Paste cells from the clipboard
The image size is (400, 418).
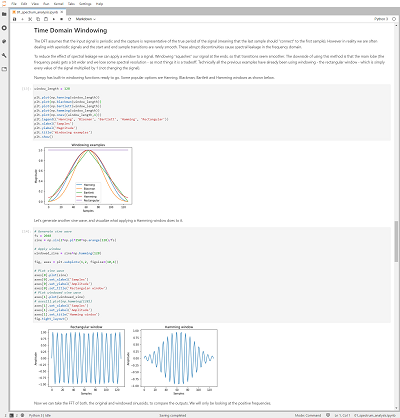tap(46, 19)
